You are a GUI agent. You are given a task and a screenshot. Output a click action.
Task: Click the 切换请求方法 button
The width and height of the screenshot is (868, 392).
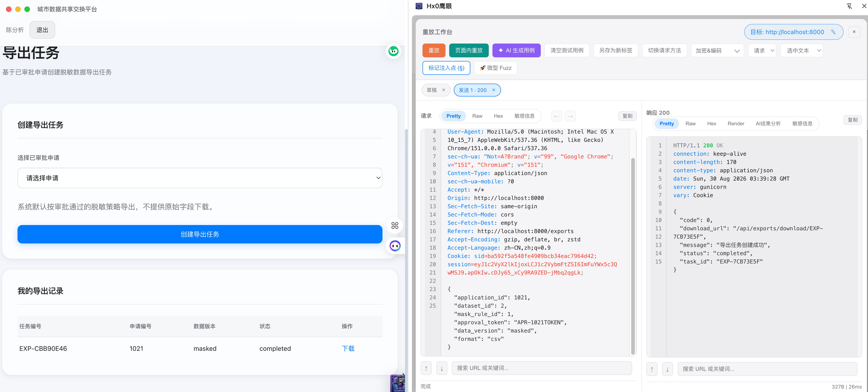pos(664,51)
